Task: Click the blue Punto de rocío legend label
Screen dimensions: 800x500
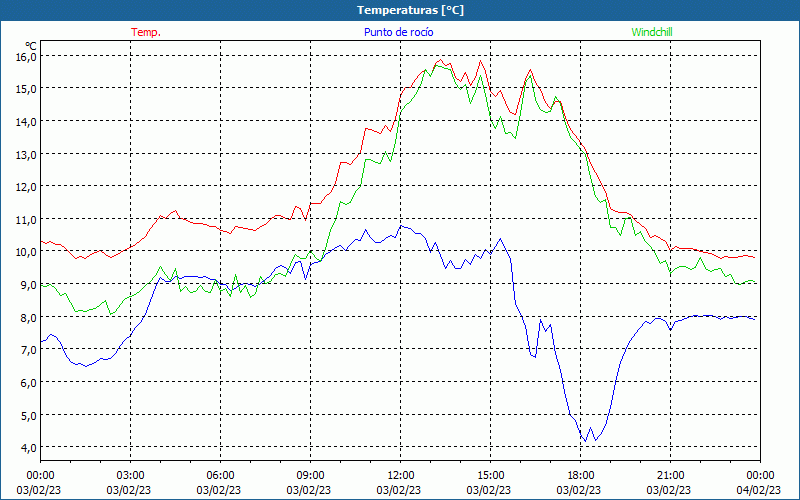Action: [398, 32]
